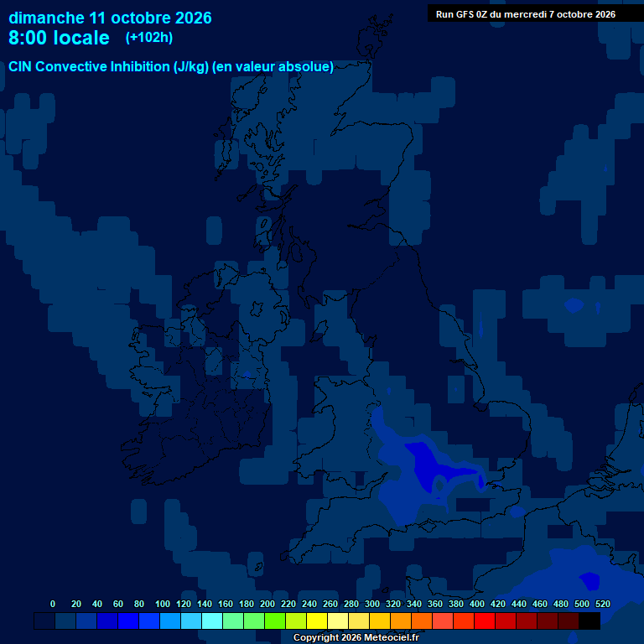Pick the legend swatch under label 300
The height and width of the screenshot is (644, 644).
[359, 621]
